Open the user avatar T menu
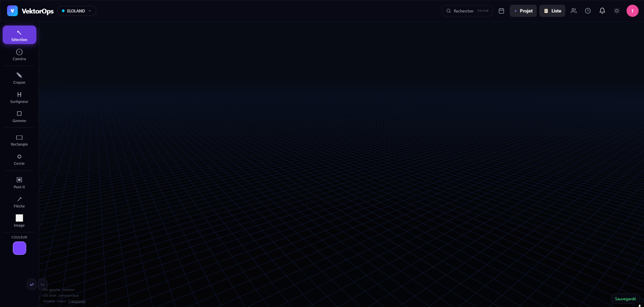 pyautogui.click(x=633, y=11)
